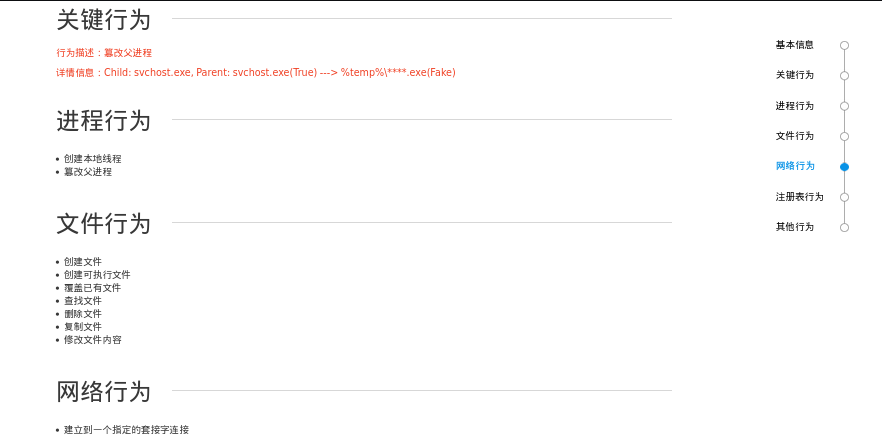Jump to 基本信息 via side navigation label
Viewport: 882px width, 444px height.
pos(794,45)
